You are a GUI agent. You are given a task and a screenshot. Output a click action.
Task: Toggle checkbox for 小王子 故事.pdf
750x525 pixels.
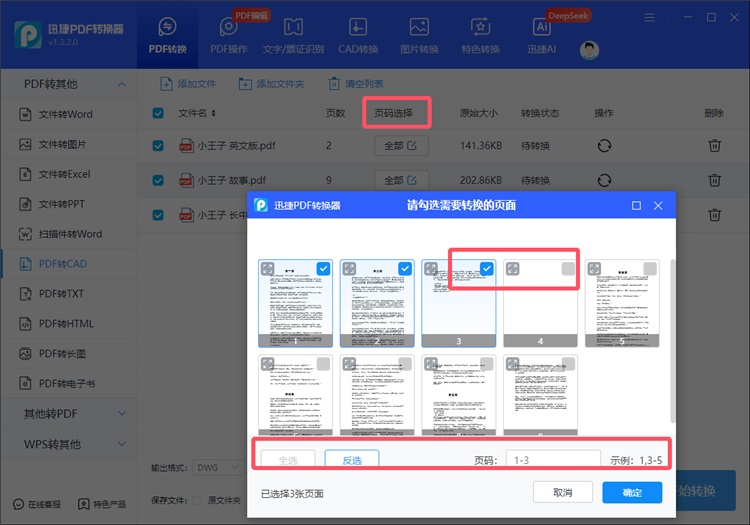pyautogui.click(x=158, y=180)
